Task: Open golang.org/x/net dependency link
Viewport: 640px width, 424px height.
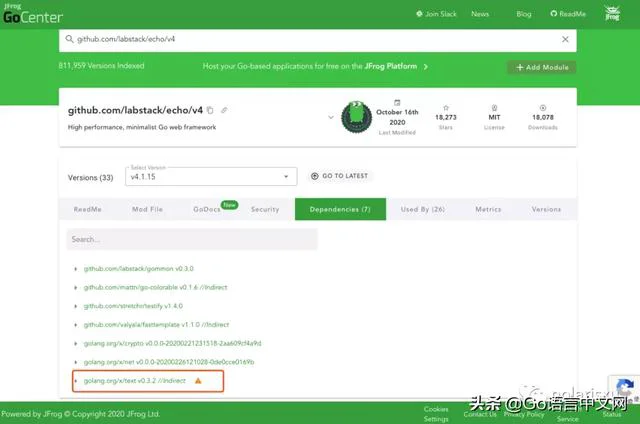Action: click(169, 362)
